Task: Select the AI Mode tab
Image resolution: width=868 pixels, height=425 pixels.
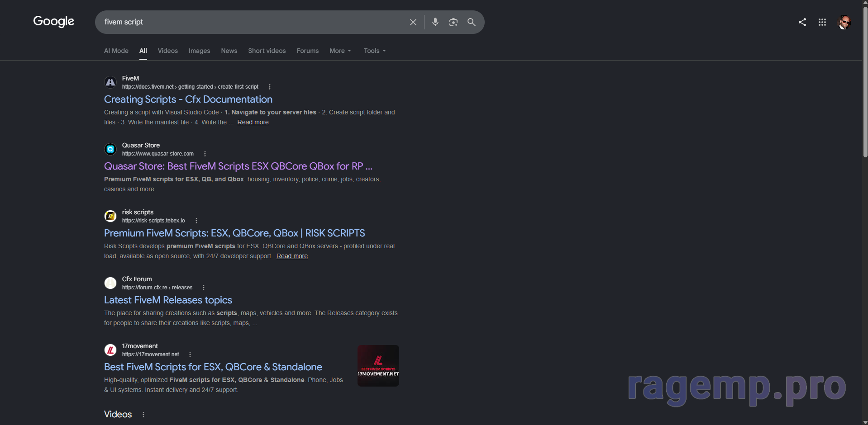Action: click(116, 51)
